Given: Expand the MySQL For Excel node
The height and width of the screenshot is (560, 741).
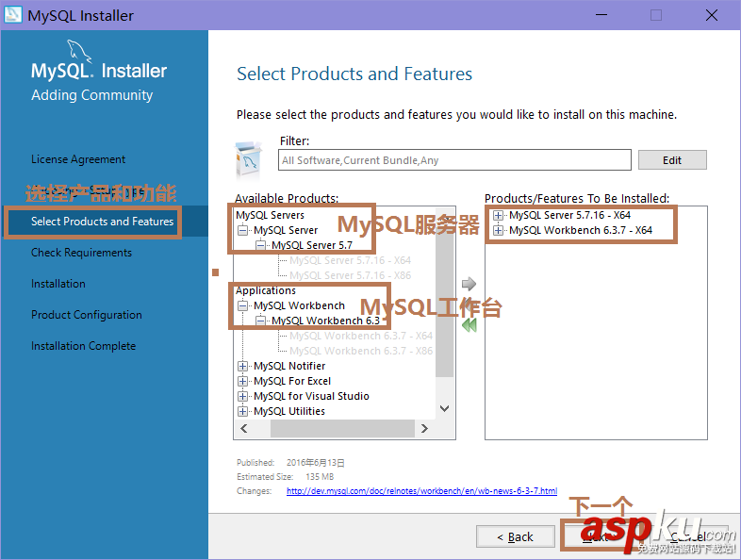Looking at the screenshot, I should coord(242,382).
